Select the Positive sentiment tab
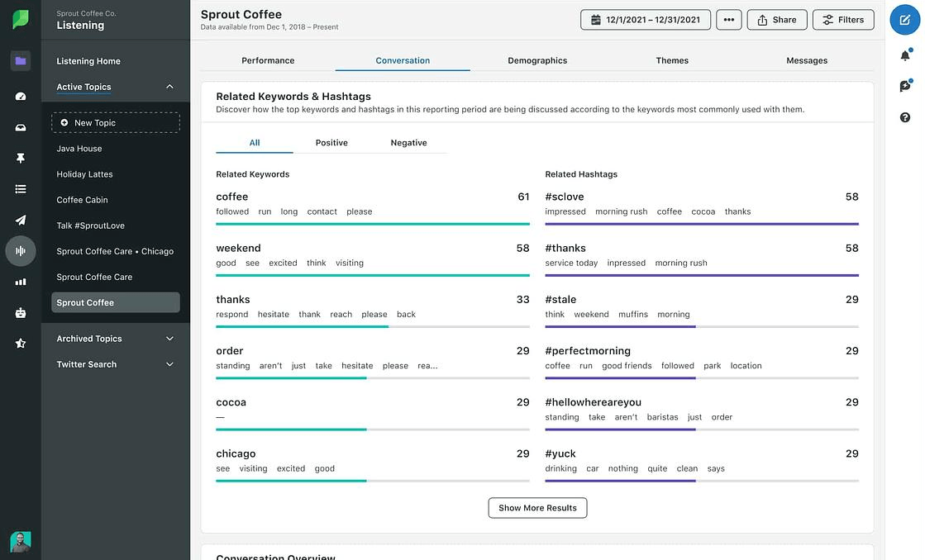This screenshot has width=925, height=560. [331, 143]
